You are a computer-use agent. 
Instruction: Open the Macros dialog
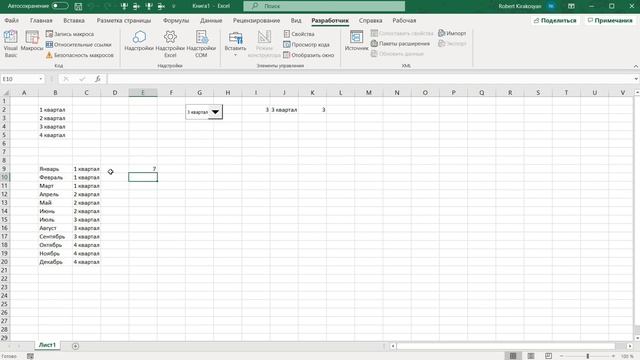pos(32,41)
